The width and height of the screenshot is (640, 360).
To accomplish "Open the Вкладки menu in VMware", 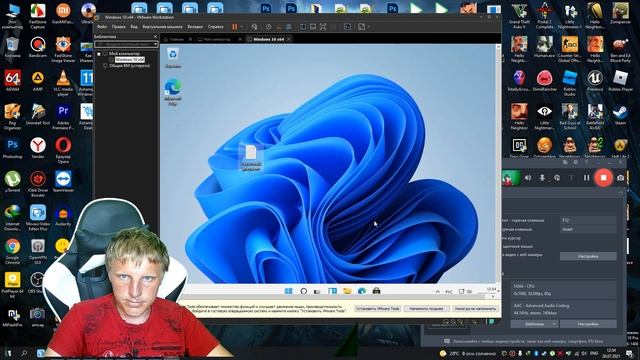I will [x=195, y=27].
